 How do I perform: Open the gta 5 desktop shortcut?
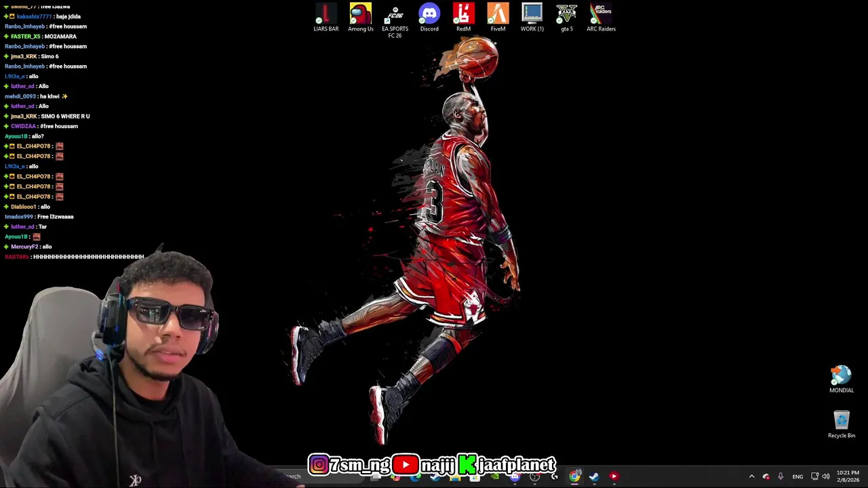pos(567,18)
